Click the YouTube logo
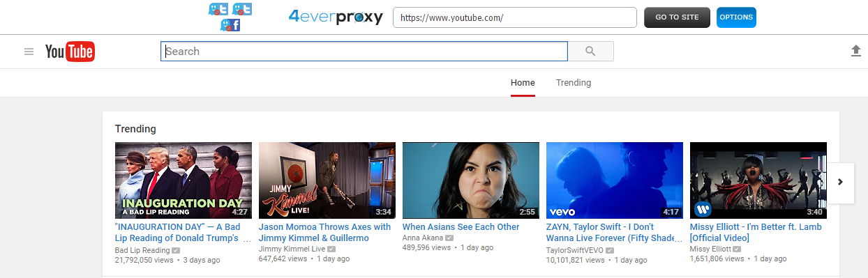This screenshot has width=868, height=278. (x=70, y=52)
